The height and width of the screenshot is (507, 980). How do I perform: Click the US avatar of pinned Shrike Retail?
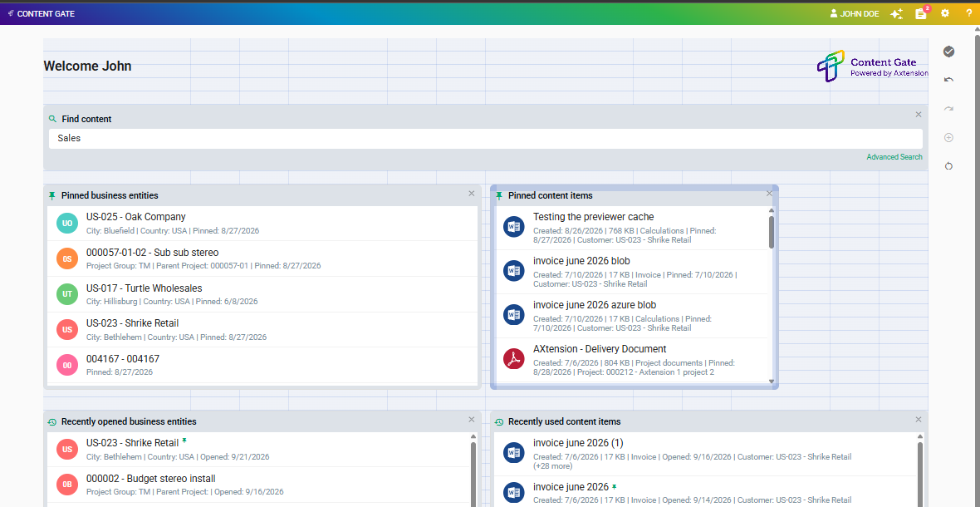pyautogui.click(x=67, y=329)
